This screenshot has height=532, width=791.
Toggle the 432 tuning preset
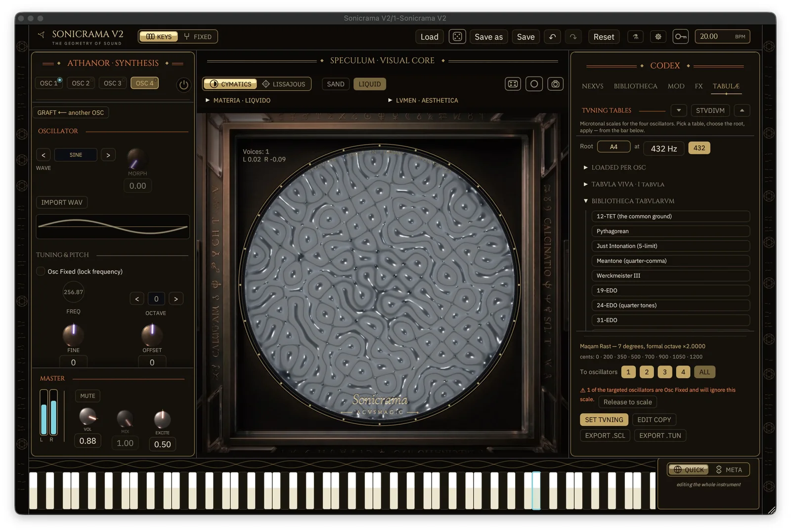699,148
